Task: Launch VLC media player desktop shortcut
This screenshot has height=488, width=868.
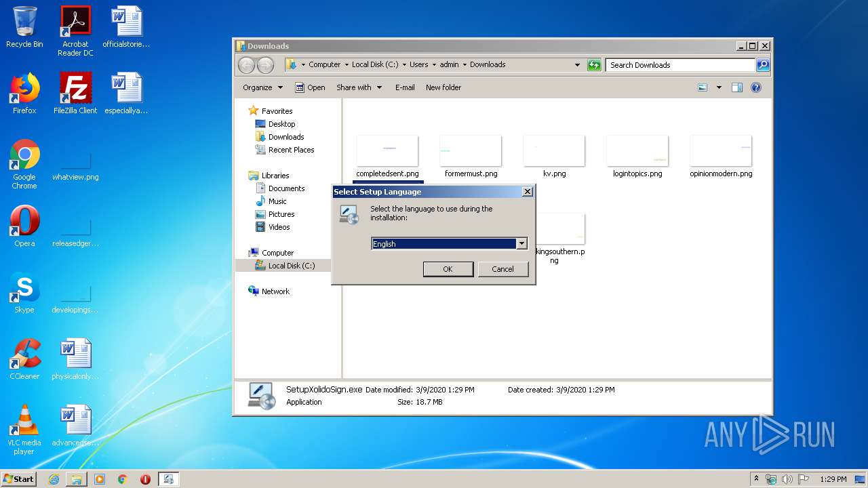Action: click(24, 430)
